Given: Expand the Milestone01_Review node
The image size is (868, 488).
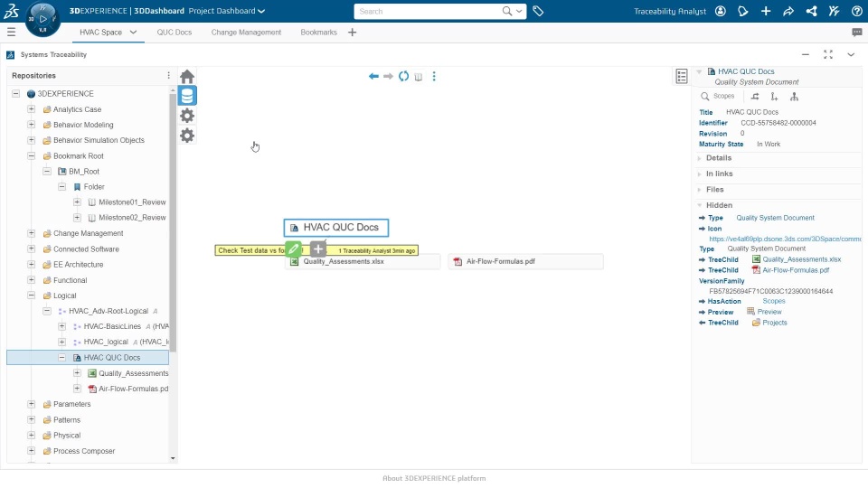Looking at the screenshot, I should tap(77, 202).
